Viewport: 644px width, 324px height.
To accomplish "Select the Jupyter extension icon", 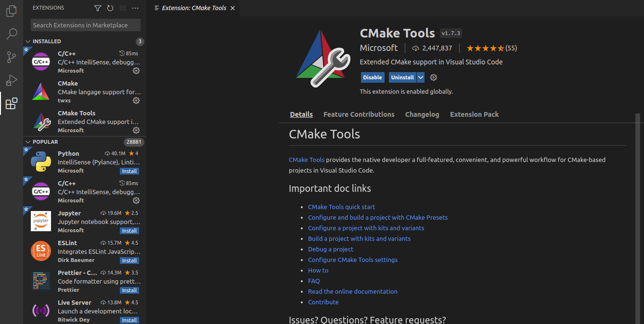I will coord(41,221).
